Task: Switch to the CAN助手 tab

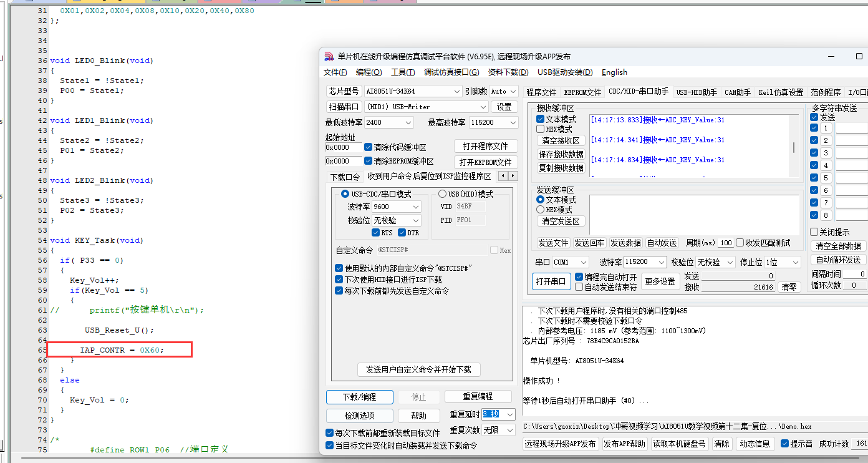Action: (738, 92)
